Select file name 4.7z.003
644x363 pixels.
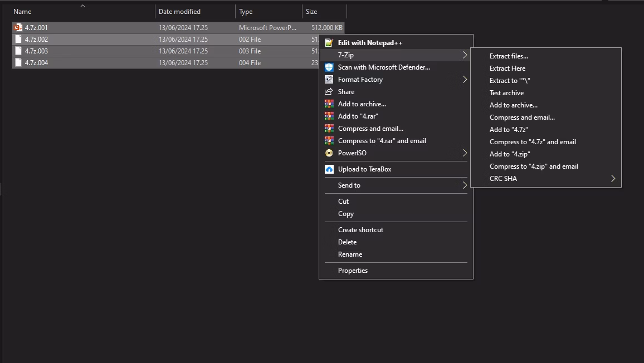point(36,51)
